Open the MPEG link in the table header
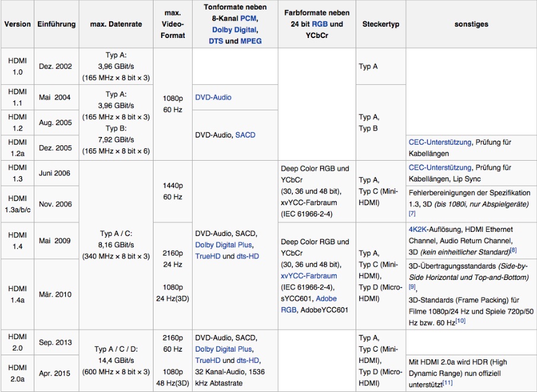Viewport: 537px width, 392px height. tap(251, 41)
